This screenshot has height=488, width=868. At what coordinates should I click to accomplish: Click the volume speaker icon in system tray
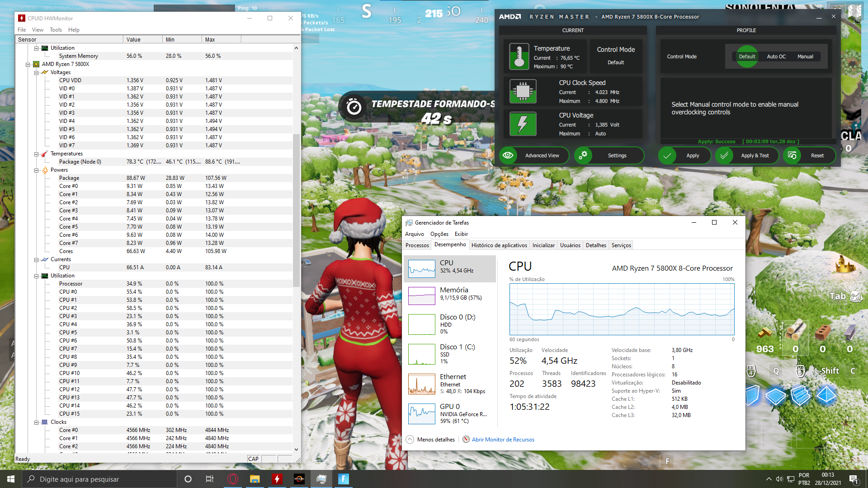pyautogui.click(x=779, y=479)
